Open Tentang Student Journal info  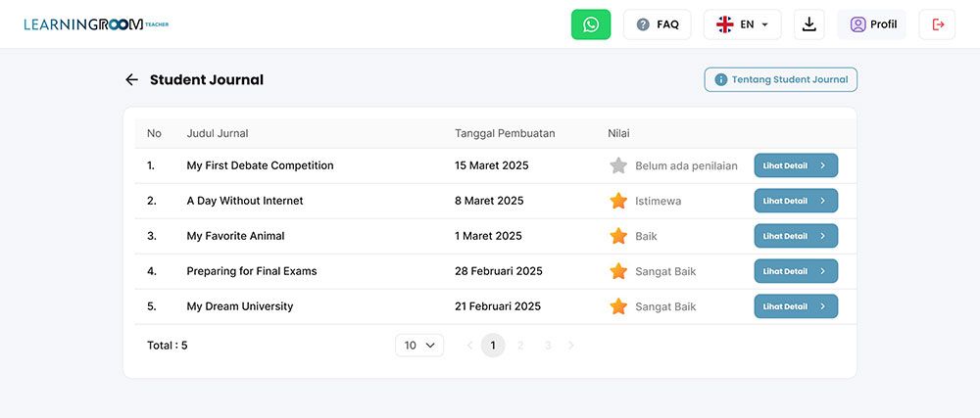tap(780, 80)
